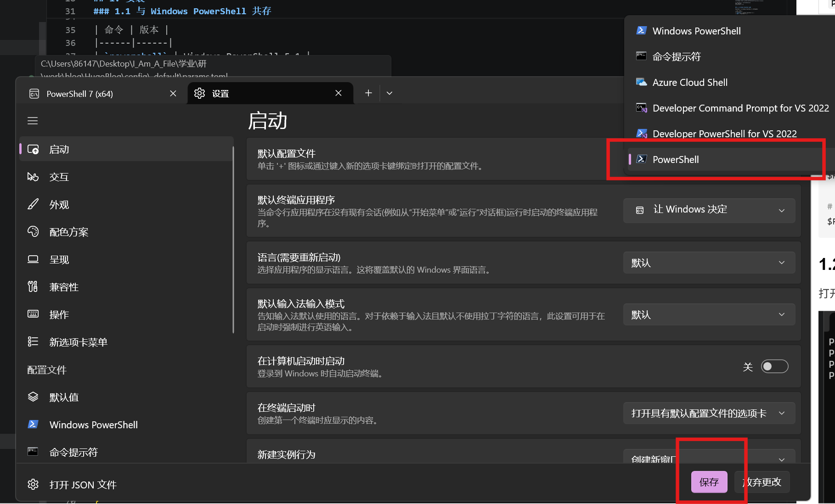Switch to the 设置 tab

click(271, 93)
